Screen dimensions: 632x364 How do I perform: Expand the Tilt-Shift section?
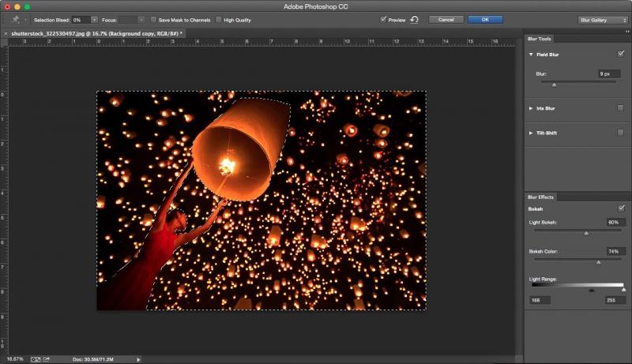[532, 133]
